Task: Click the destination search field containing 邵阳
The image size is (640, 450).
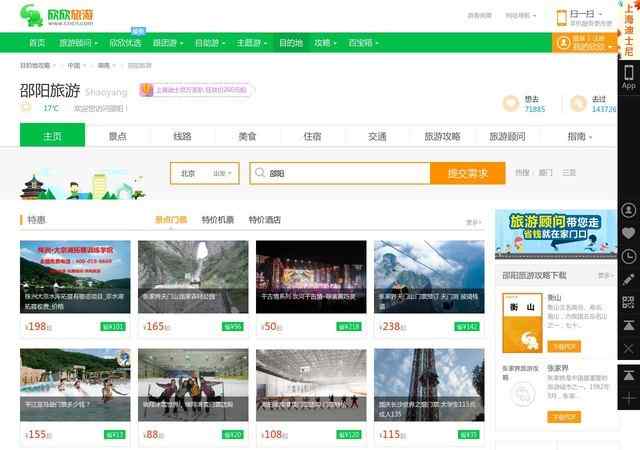Action: pyautogui.click(x=340, y=173)
